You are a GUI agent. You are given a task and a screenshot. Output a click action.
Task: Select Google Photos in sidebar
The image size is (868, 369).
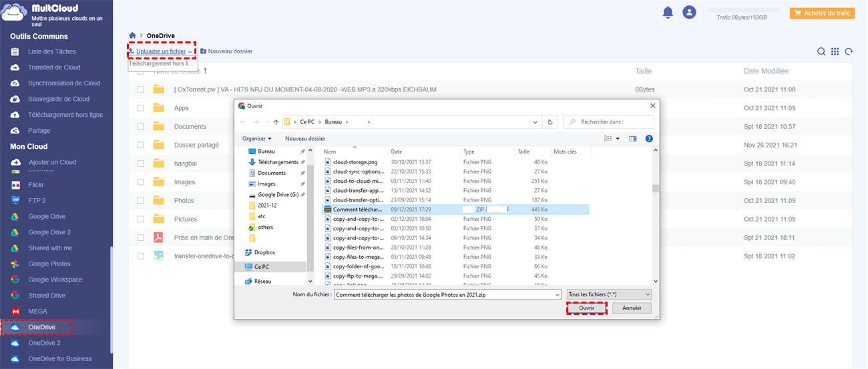(49, 264)
